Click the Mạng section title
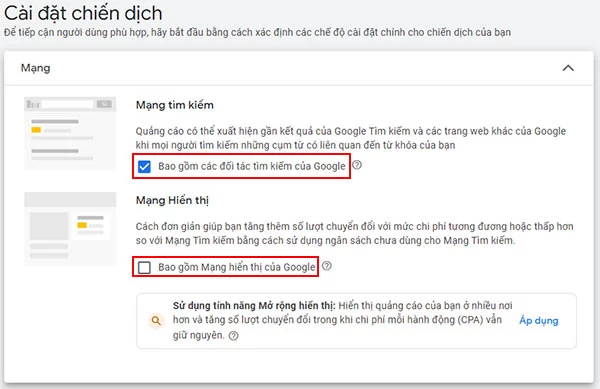This screenshot has width=600, height=389. [x=35, y=68]
